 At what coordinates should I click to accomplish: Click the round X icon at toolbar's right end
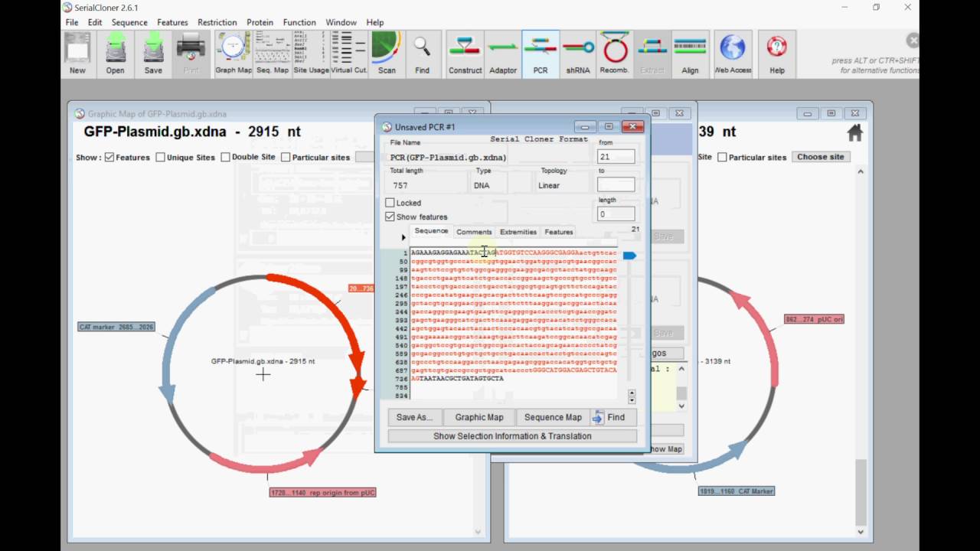913,41
